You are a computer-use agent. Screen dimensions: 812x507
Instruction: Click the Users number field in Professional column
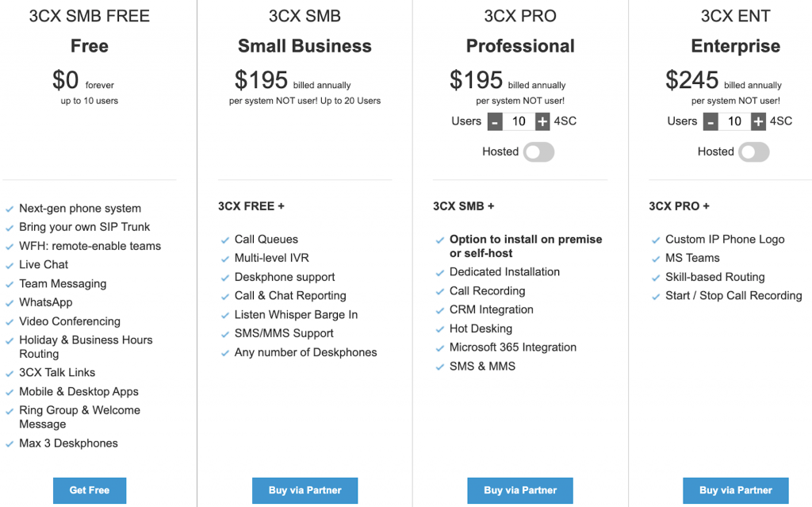click(518, 121)
